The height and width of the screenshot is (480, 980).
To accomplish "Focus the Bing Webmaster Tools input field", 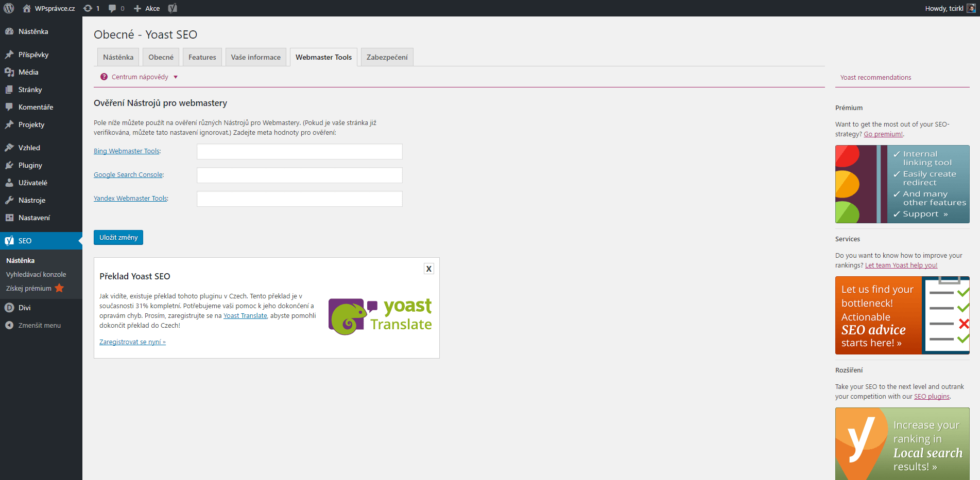I will [x=300, y=151].
